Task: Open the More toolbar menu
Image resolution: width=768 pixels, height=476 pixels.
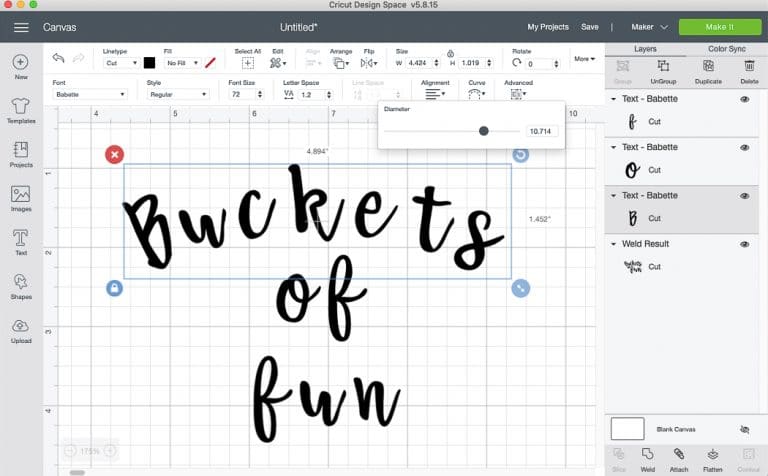Action: click(x=584, y=59)
